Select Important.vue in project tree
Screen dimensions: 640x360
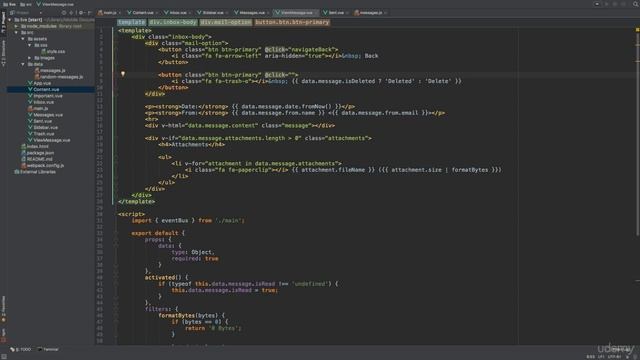(45, 96)
